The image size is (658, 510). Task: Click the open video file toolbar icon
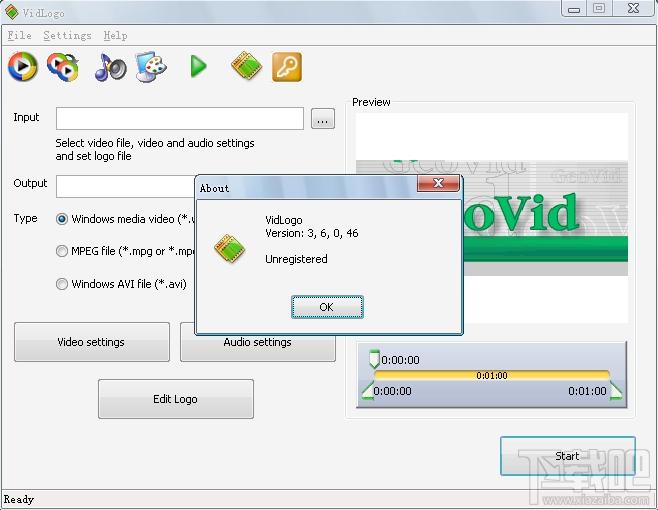tap(23, 66)
